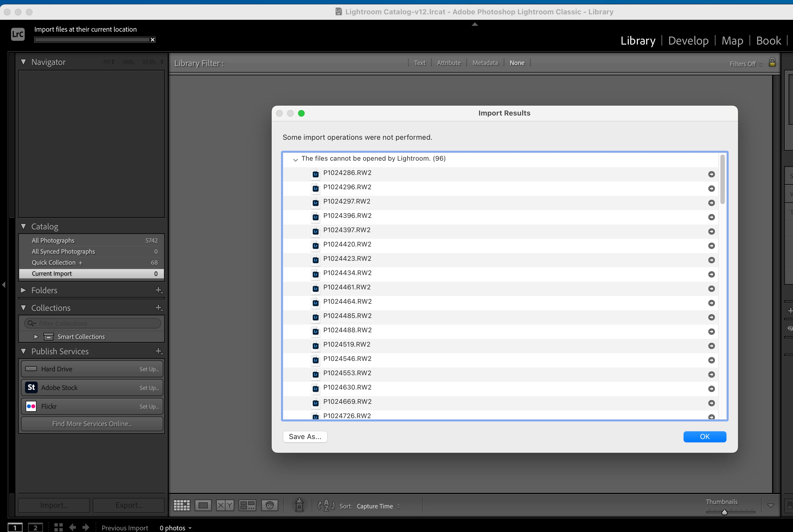The width and height of the screenshot is (793, 532).
Task: Select the Painter spray can tool
Action: (x=299, y=506)
